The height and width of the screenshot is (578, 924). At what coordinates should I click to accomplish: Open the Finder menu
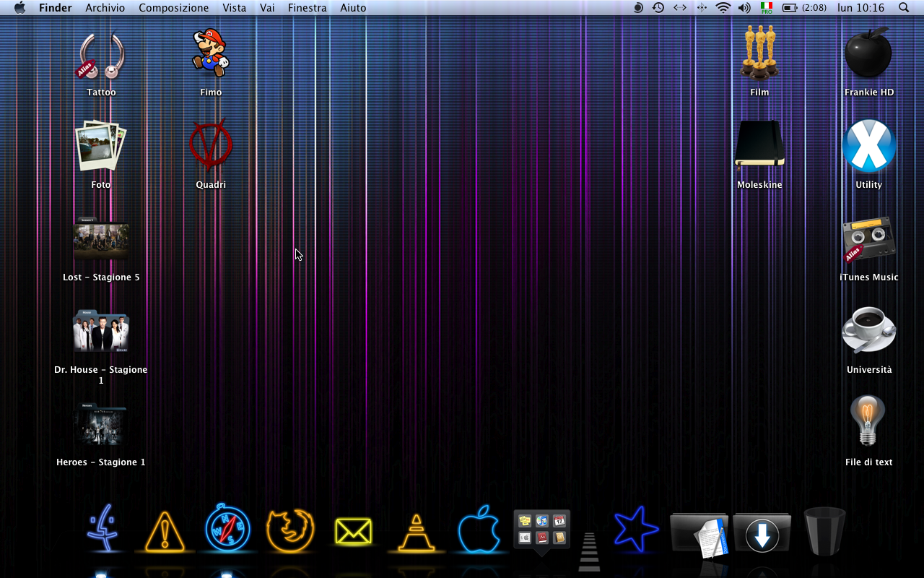pyautogui.click(x=56, y=8)
